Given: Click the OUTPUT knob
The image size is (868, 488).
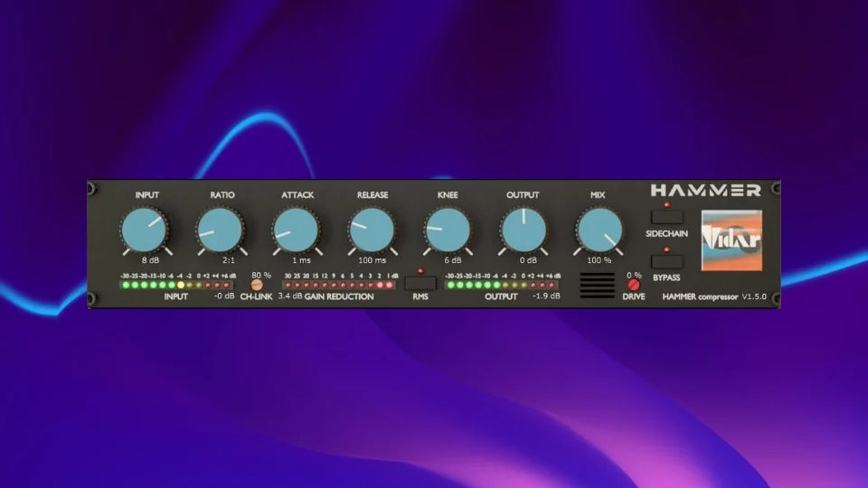Looking at the screenshot, I should pos(524,230).
